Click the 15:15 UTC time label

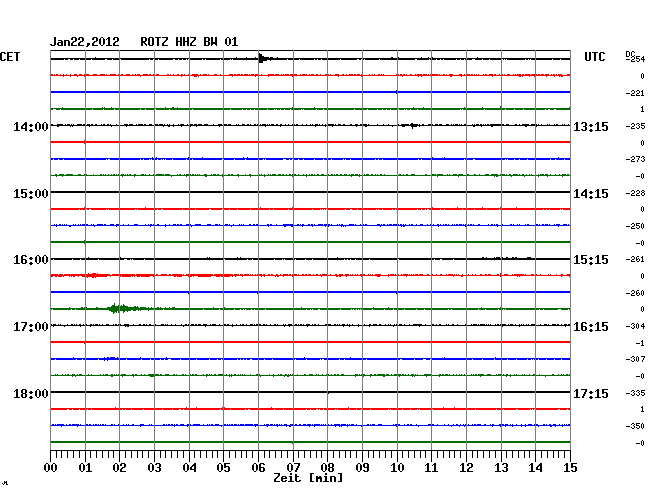coord(591,260)
